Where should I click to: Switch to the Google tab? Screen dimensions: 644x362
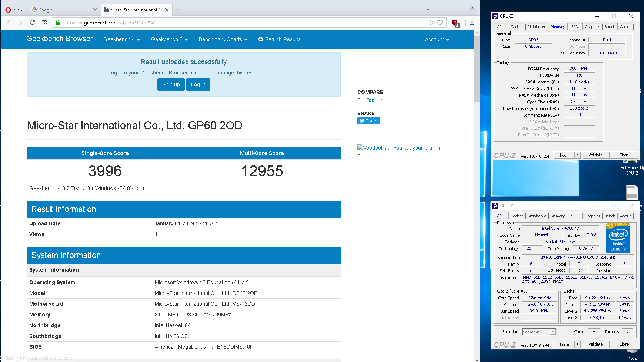coord(64,10)
